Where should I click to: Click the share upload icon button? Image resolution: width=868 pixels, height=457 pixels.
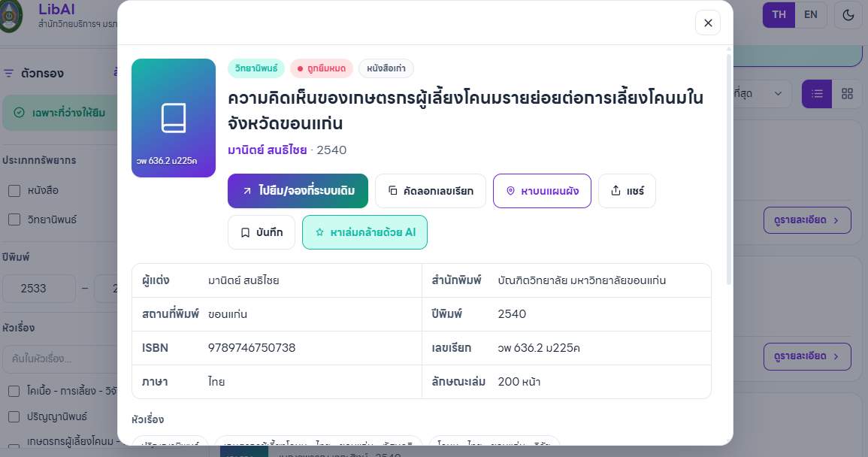627,191
